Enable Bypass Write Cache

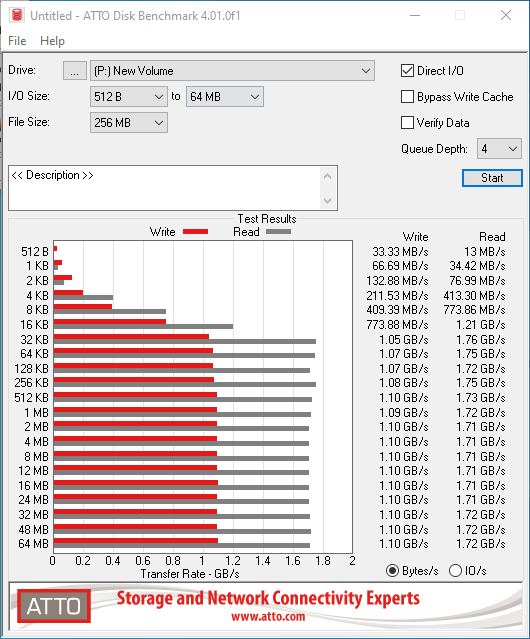click(407, 97)
